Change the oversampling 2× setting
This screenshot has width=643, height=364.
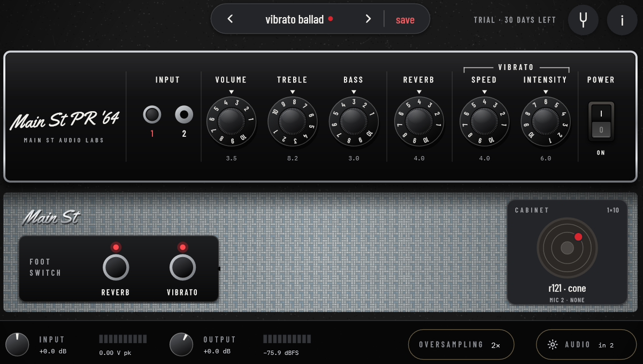pos(461,345)
